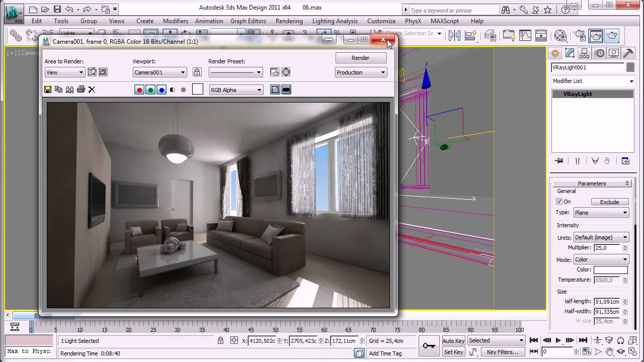Clone the rendered frame window
Viewport: 644px width, 362px height.
[x=69, y=89]
